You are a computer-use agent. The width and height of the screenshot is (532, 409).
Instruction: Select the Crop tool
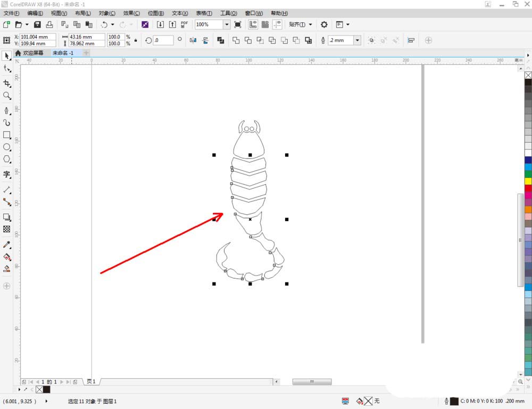(x=6, y=84)
